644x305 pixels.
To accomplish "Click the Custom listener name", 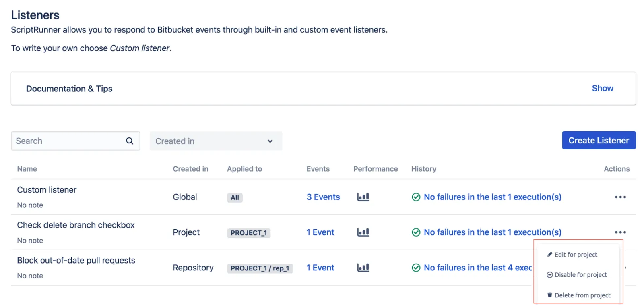I will [47, 190].
